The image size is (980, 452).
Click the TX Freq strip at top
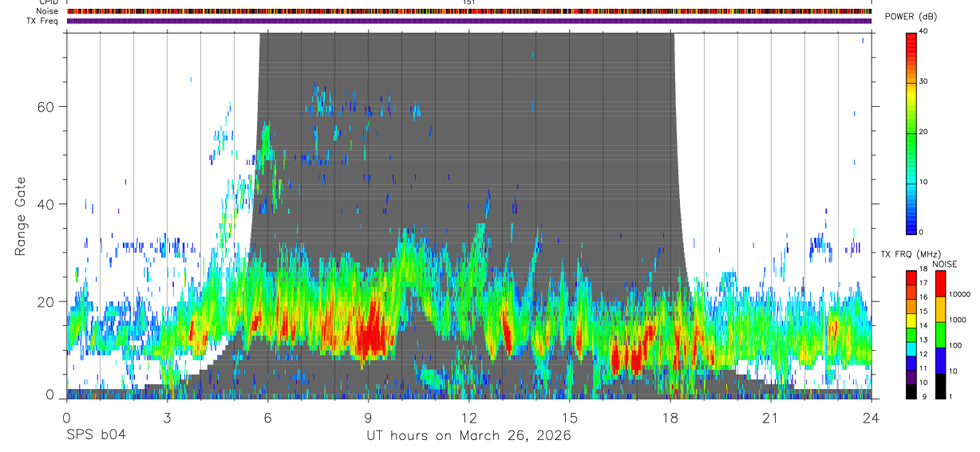pyautogui.click(x=469, y=21)
